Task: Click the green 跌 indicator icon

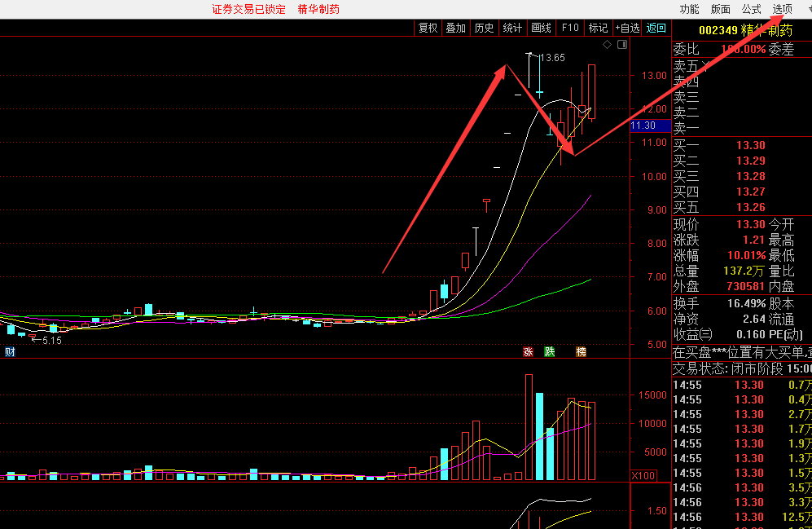Action: pyautogui.click(x=550, y=352)
